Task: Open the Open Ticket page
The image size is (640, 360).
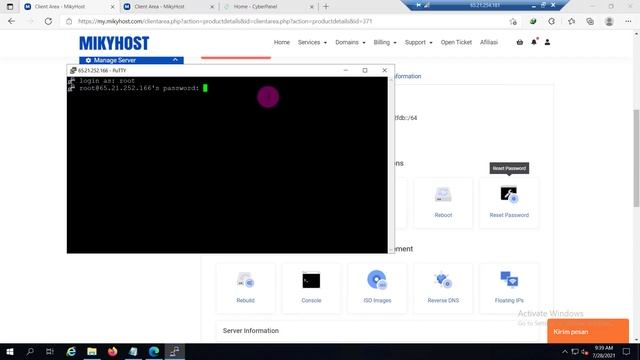Action: pyautogui.click(x=456, y=42)
